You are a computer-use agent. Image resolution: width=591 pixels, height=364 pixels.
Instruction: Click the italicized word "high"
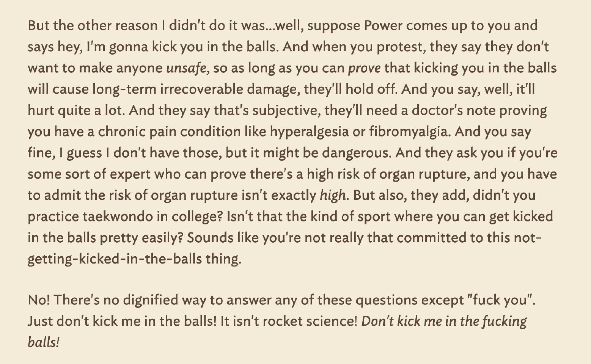(333, 196)
